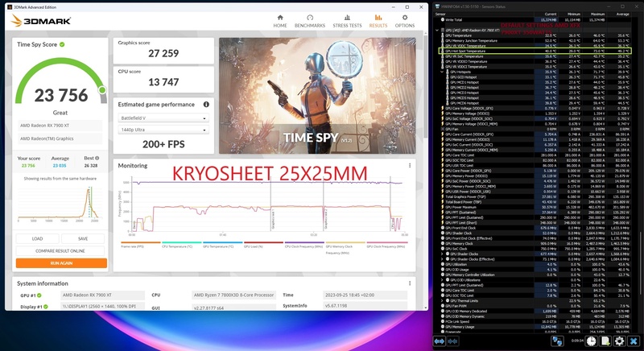The image size is (644, 351).
Task: Click COMPARE RESULT ONLINE
Action: point(60,251)
